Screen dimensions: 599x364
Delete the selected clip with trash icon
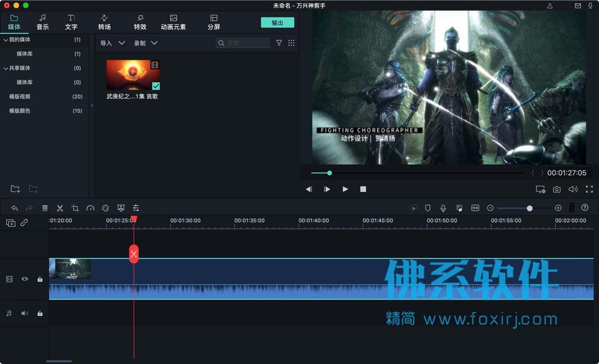point(45,208)
